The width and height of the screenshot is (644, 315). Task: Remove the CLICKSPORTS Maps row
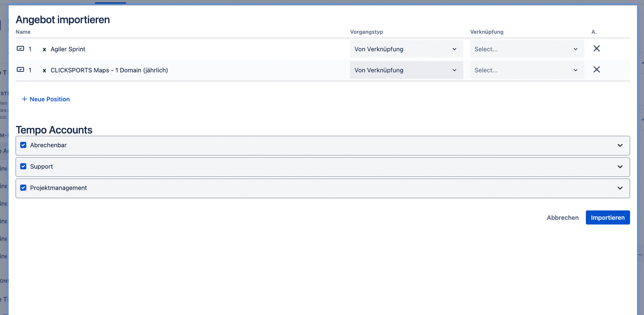(x=596, y=70)
